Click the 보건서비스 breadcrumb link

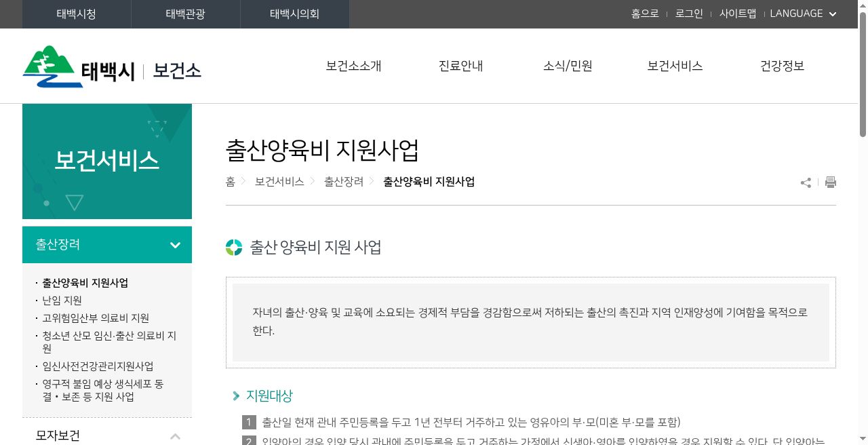coord(279,182)
